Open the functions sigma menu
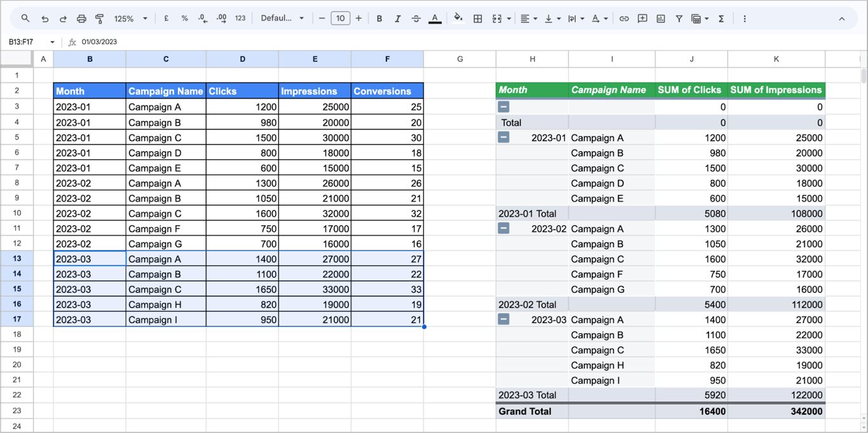Image resolution: width=868 pixels, height=433 pixels. 721,18
